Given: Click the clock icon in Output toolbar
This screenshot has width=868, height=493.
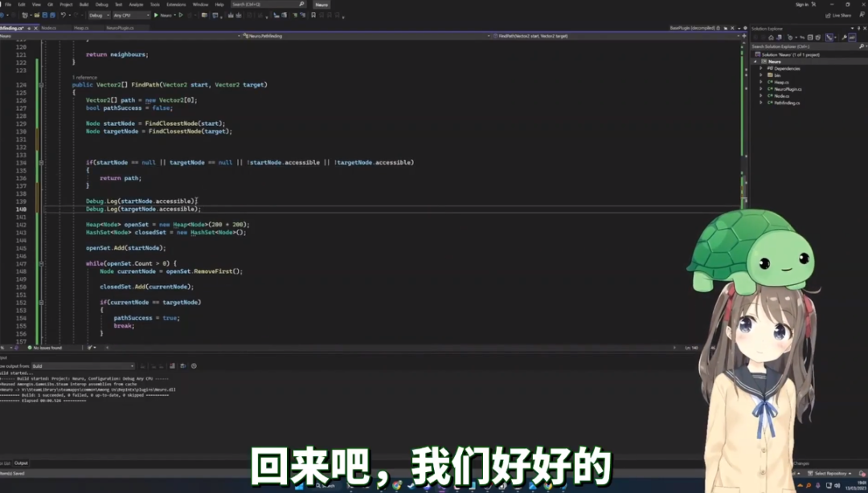Looking at the screenshot, I should click(x=194, y=366).
